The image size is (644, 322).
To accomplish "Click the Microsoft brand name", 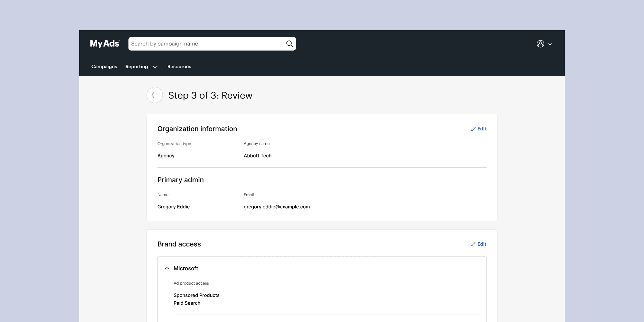I will click(x=186, y=268).
